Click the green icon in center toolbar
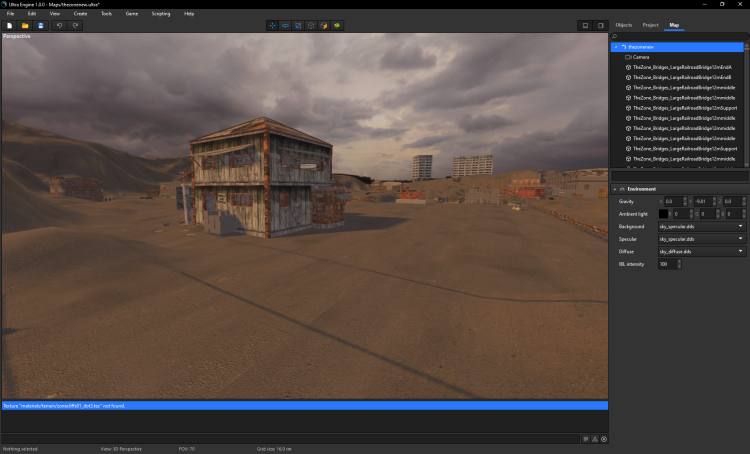 click(x=336, y=25)
